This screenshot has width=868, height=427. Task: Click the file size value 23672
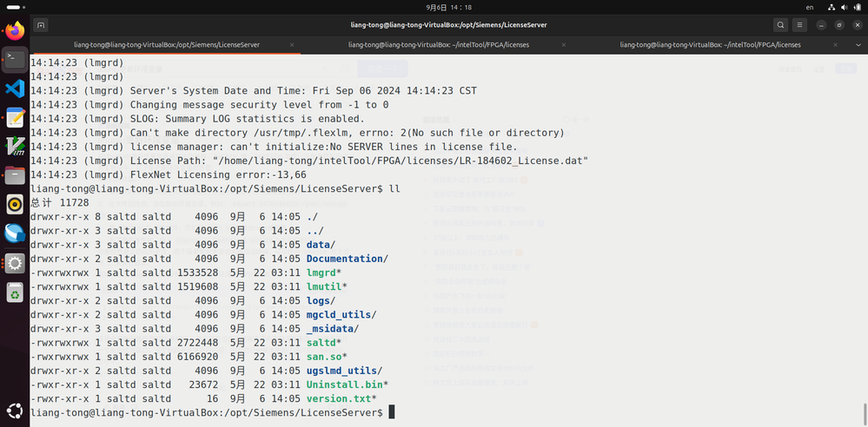[203, 384]
